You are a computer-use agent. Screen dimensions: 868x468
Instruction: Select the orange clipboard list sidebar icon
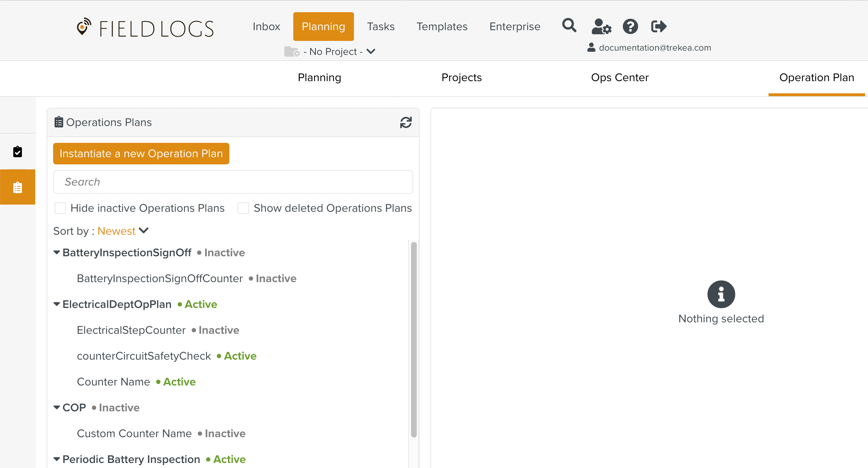pyautogui.click(x=18, y=187)
